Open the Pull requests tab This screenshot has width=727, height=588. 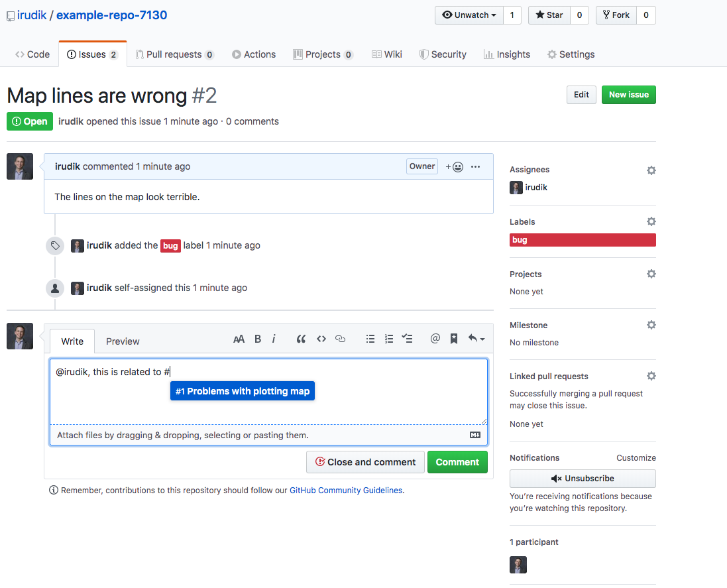174,54
